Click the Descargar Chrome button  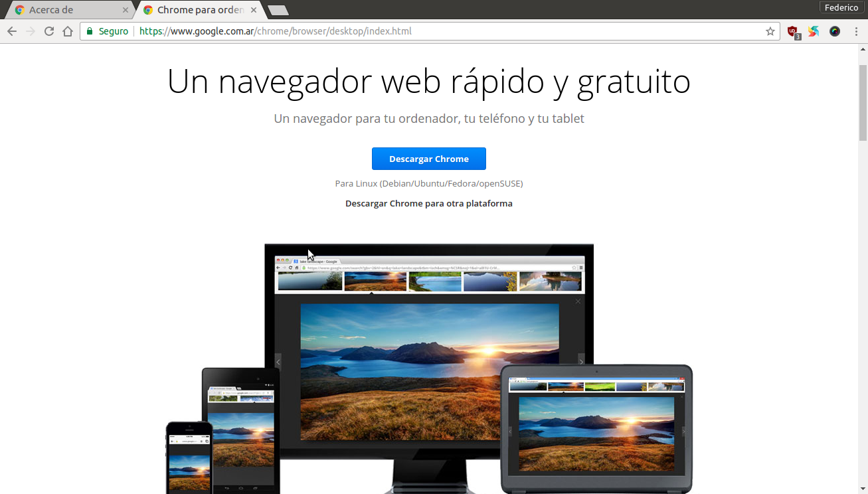429,159
